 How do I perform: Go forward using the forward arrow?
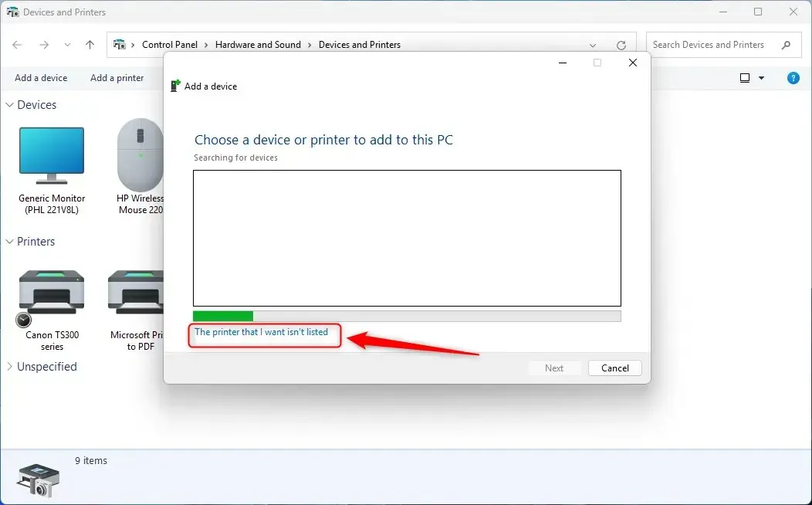tap(44, 45)
